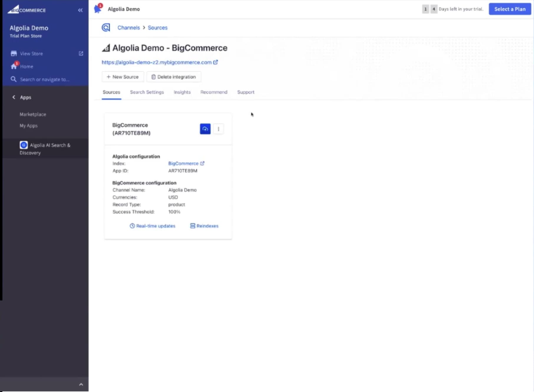Switch to the Search Settings tab
The image size is (534, 392).
coord(147,92)
